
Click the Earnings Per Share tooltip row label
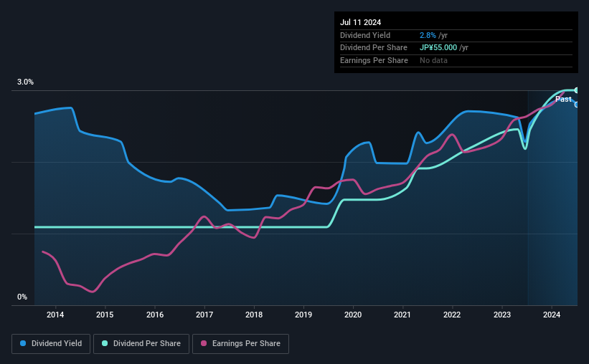point(374,60)
